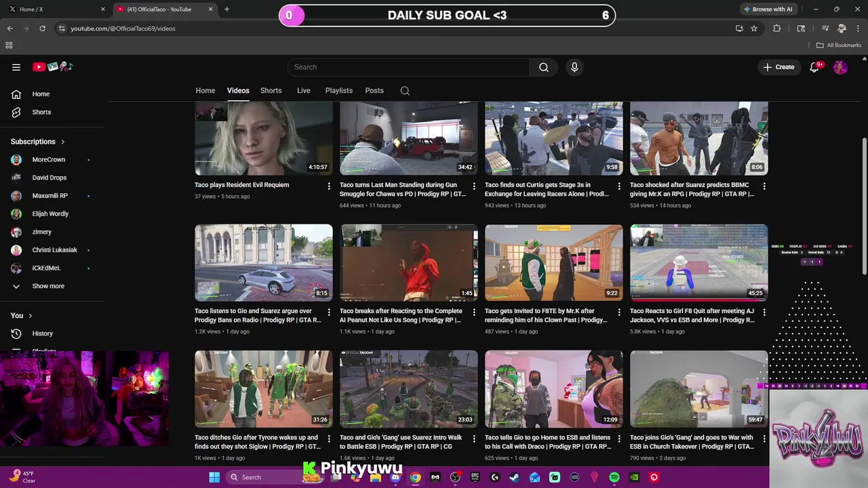Open options for Gio and Suarez argue video
The width and height of the screenshot is (868, 488).
coord(329,312)
